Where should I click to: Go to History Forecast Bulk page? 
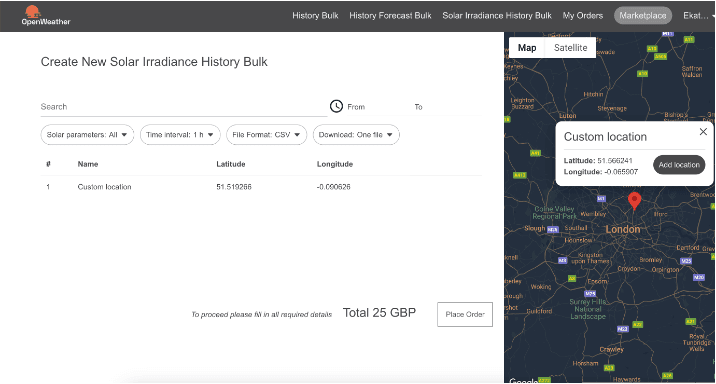(390, 16)
